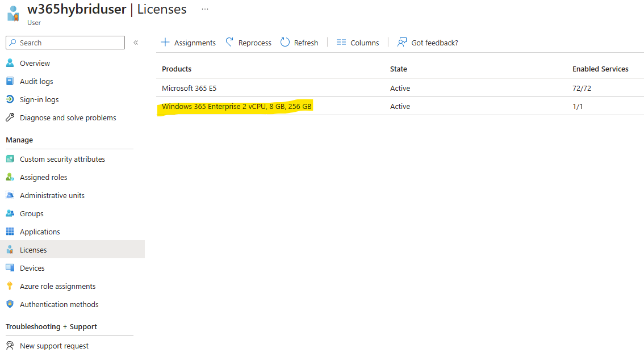
Task: Select Diagnose and solve problems
Action: point(68,117)
